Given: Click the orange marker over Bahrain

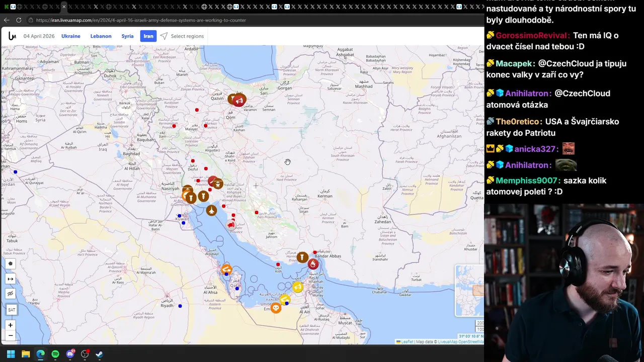Looking at the screenshot, I should click(226, 269).
